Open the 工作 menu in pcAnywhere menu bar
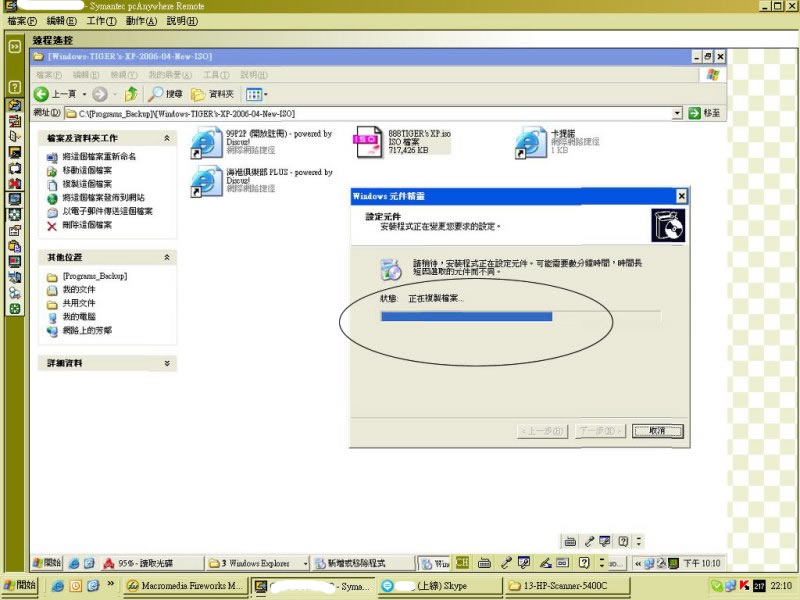800x600 pixels. (101, 20)
